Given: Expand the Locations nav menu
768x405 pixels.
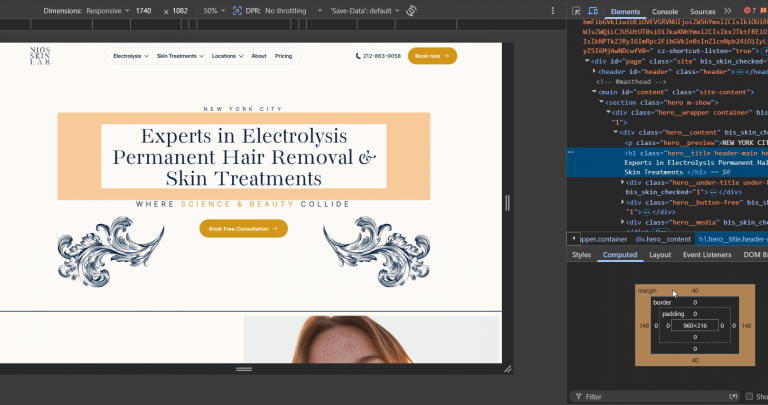Looking at the screenshot, I should [227, 56].
